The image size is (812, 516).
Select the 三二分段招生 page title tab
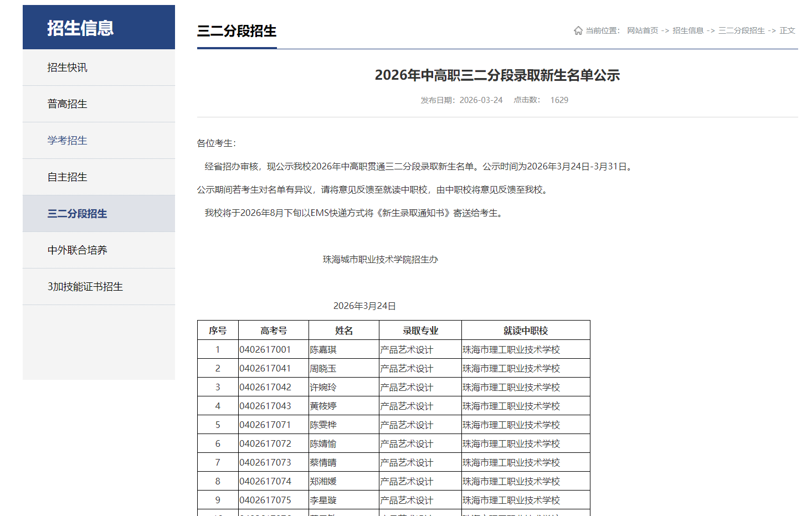pos(237,32)
